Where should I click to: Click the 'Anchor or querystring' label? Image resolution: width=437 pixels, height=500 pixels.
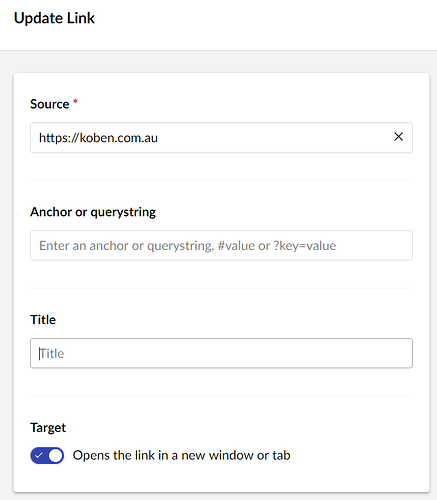(x=93, y=212)
